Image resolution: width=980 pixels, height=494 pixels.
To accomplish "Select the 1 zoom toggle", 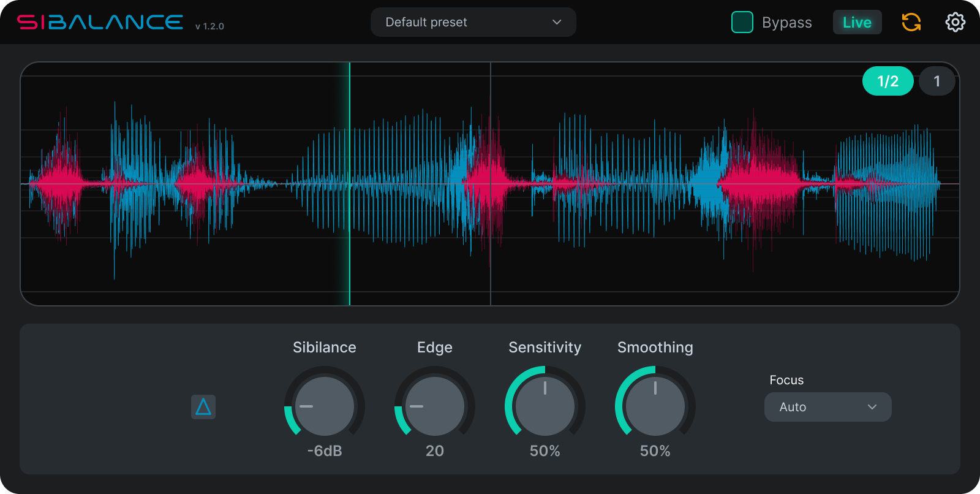I will coord(937,81).
